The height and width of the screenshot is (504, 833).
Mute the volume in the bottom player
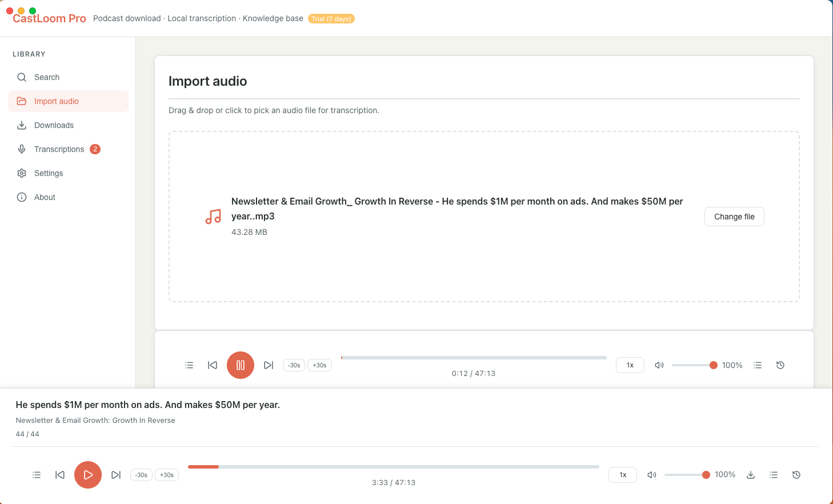pyautogui.click(x=652, y=474)
